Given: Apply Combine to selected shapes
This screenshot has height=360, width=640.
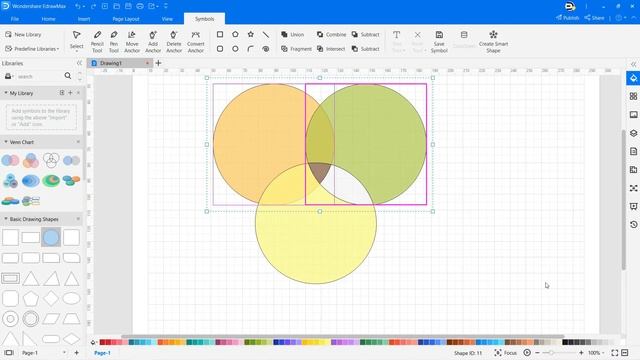Looking at the screenshot, I should (x=331, y=35).
